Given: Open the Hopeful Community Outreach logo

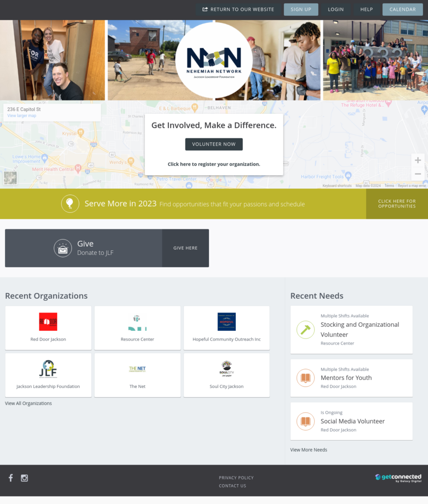Looking at the screenshot, I should pyautogui.click(x=226, y=321).
